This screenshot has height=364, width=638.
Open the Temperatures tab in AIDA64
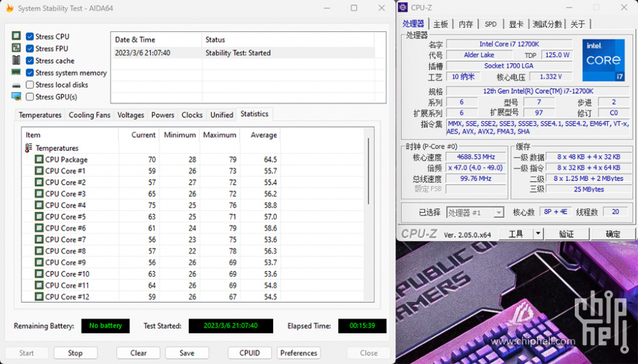tap(40, 115)
